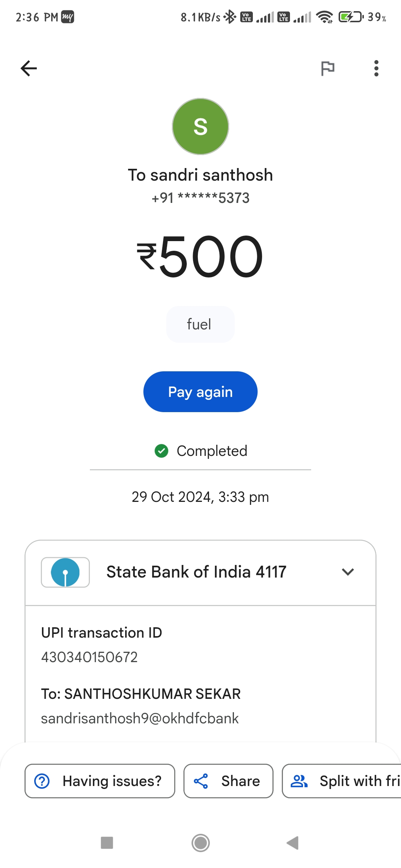The height and width of the screenshot is (868, 401).
Task: Select the UPI transaction ID number
Action: click(x=89, y=657)
